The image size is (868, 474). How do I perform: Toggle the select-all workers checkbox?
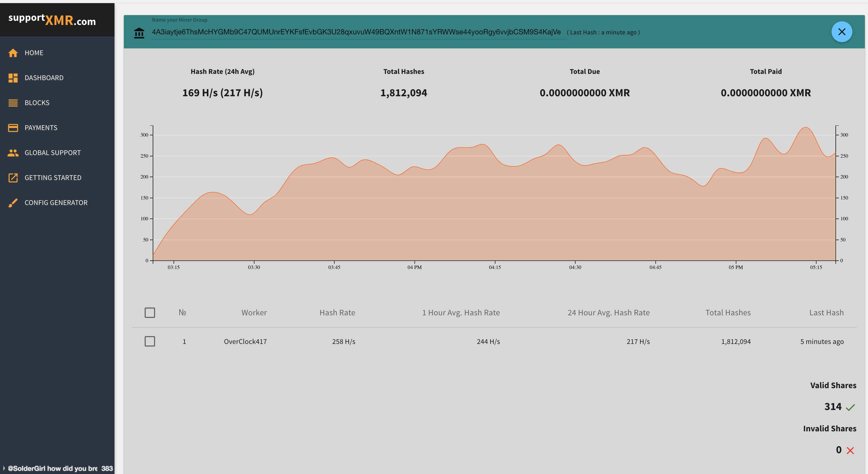(150, 312)
